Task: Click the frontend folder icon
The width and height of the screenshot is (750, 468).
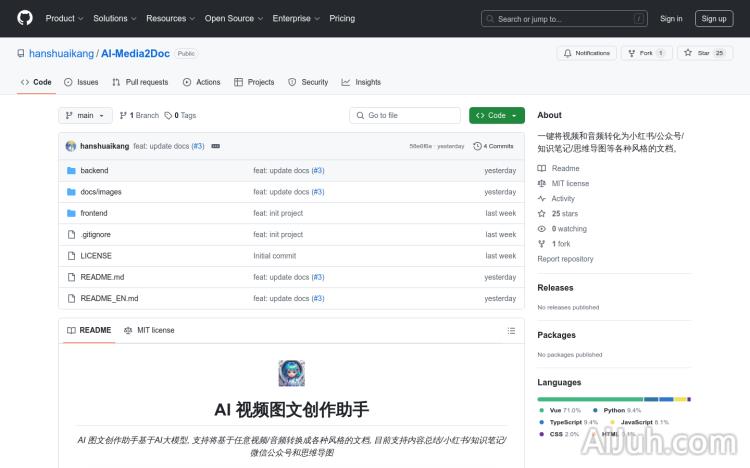Action: pyautogui.click(x=71, y=213)
